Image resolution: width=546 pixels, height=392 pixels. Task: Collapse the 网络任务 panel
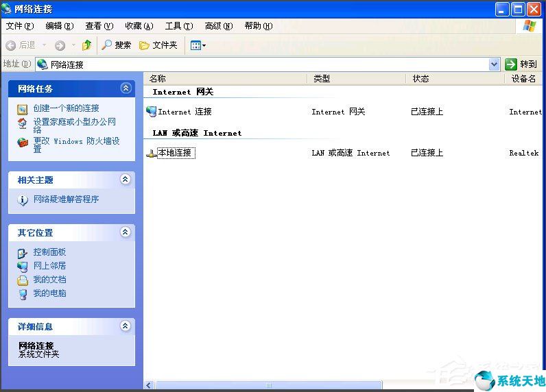126,88
